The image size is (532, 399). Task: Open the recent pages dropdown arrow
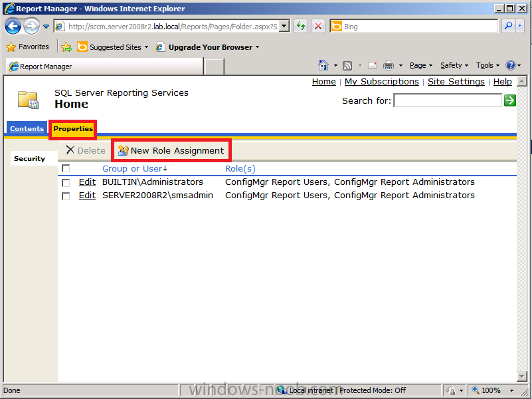click(46, 27)
